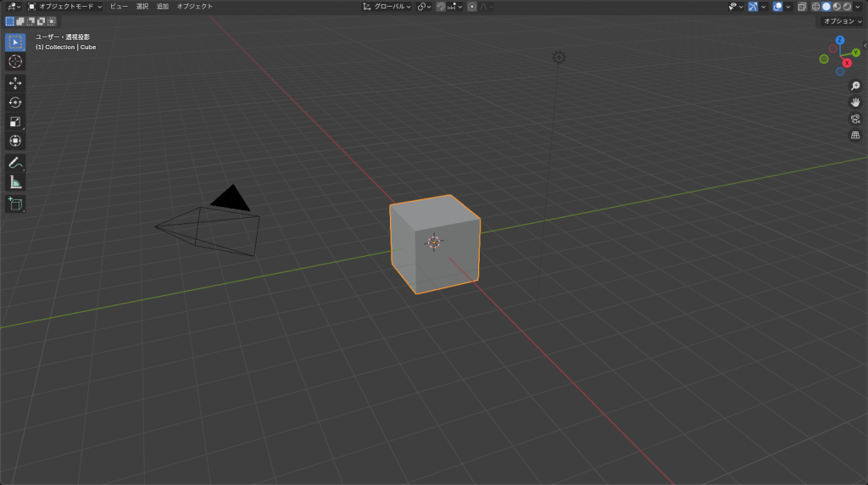
Task: Click the blue Z axis gizmo ball
Action: [840, 41]
